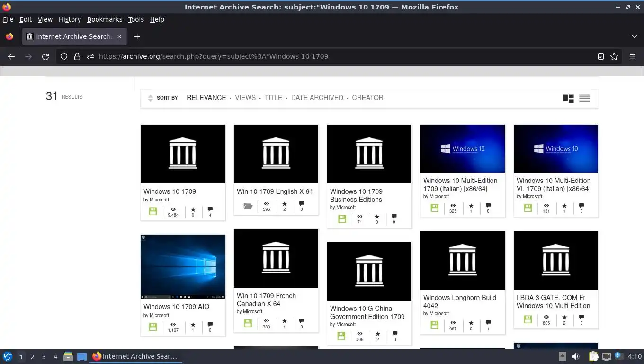Open Windows 10 Multi-Edition VL 1709 thumbnail
Image resolution: width=644 pixels, height=364 pixels.
point(556,149)
